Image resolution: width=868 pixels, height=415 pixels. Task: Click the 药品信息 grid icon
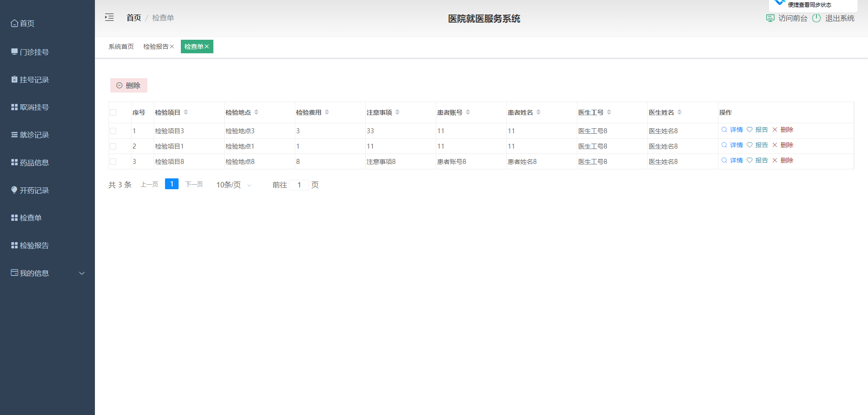pyautogui.click(x=14, y=162)
